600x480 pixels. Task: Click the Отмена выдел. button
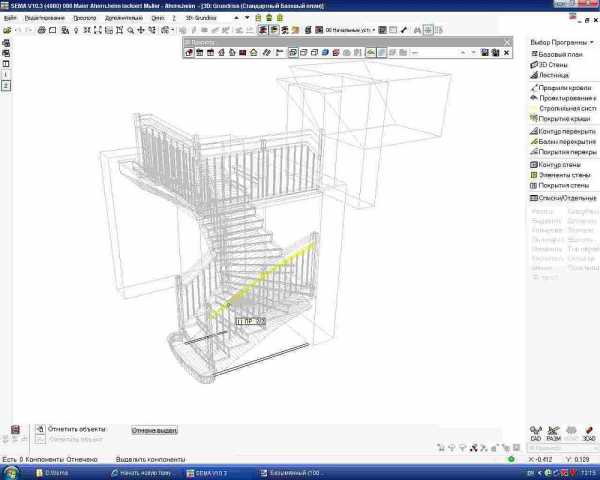tap(154, 430)
